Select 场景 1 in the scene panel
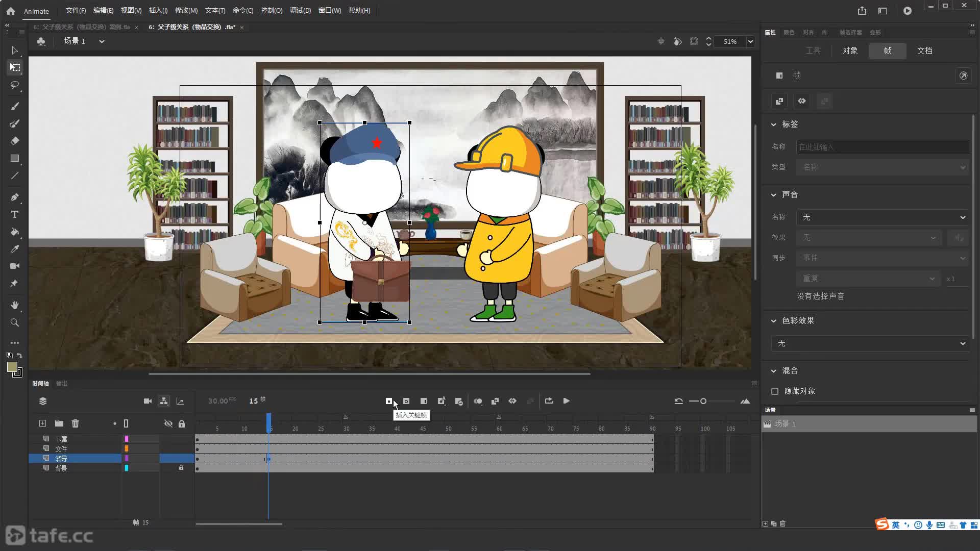The image size is (980, 551). click(x=869, y=424)
